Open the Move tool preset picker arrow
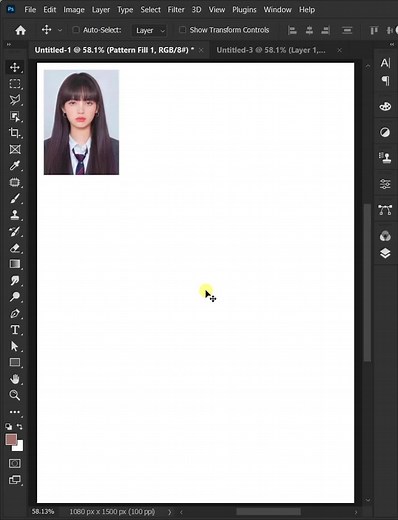 coord(60,30)
